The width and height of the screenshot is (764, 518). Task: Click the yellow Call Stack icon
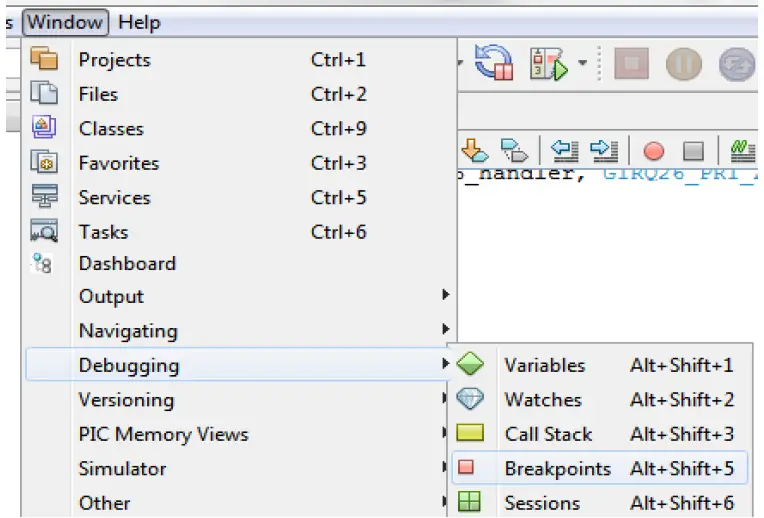[470, 434]
